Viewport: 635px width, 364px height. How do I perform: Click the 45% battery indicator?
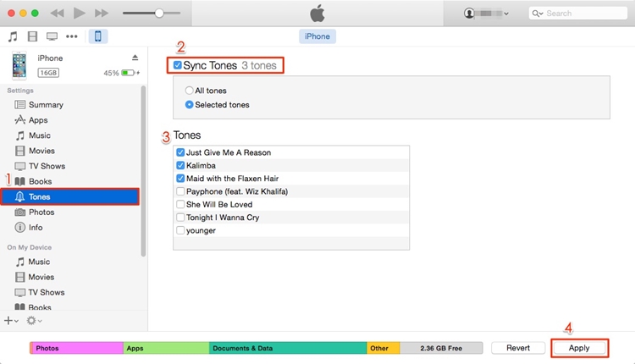click(x=121, y=73)
